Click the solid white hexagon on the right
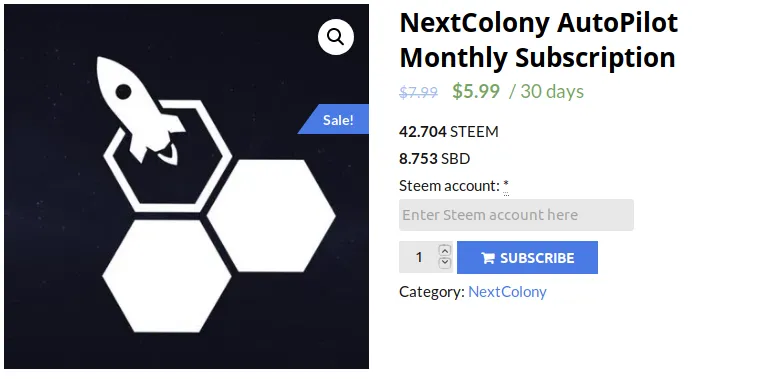The width and height of the screenshot is (763, 379). click(x=271, y=216)
